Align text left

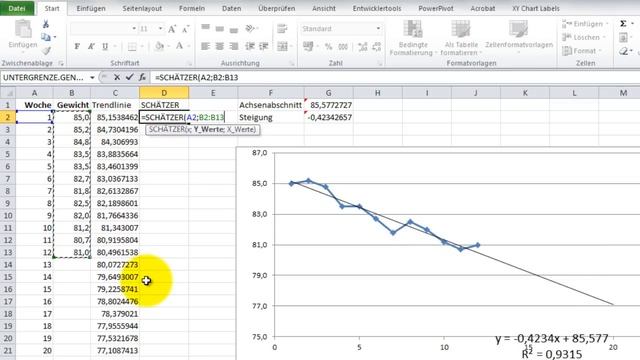(205, 47)
